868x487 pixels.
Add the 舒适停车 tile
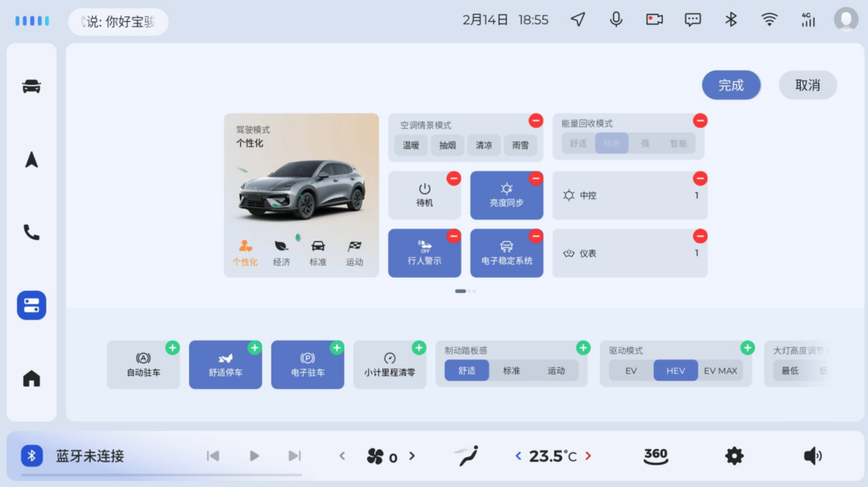(x=254, y=348)
